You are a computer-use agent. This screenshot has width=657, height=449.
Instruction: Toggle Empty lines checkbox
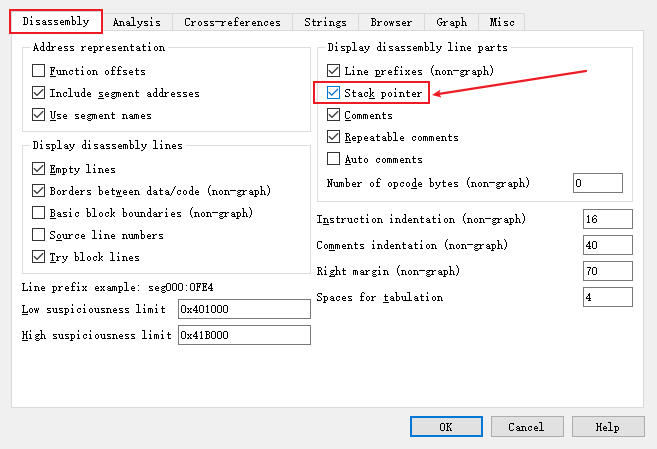coord(39,170)
